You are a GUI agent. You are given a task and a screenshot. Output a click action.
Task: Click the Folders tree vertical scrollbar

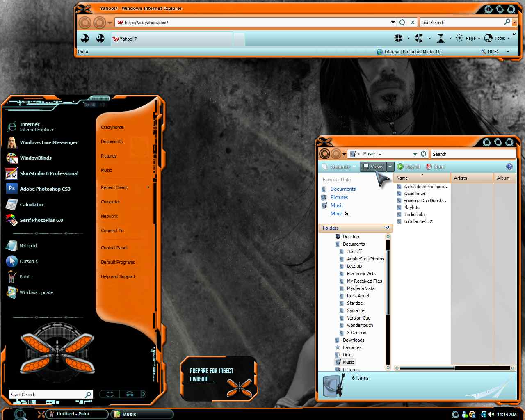pyautogui.click(x=388, y=302)
